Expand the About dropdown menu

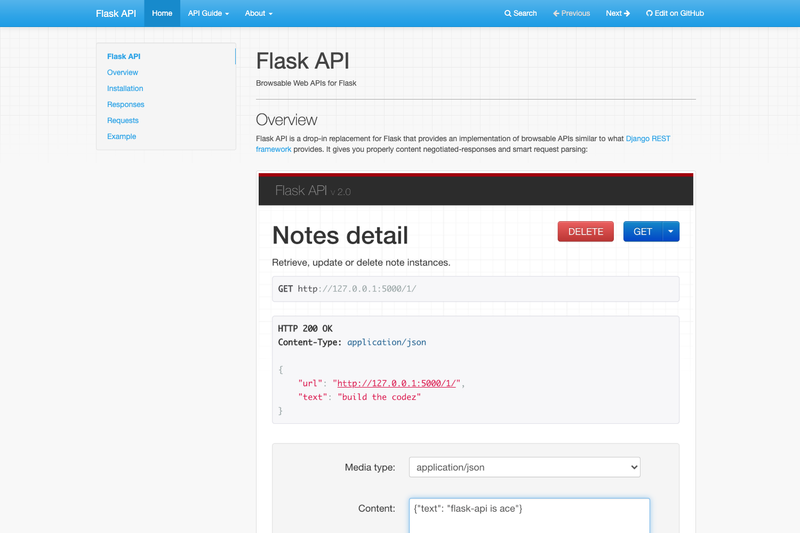(x=258, y=13)
